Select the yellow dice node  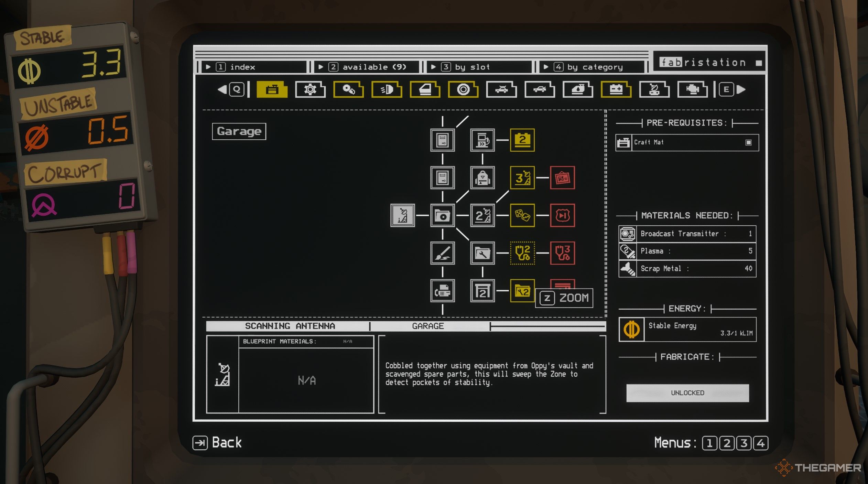[x=522, y=215]
